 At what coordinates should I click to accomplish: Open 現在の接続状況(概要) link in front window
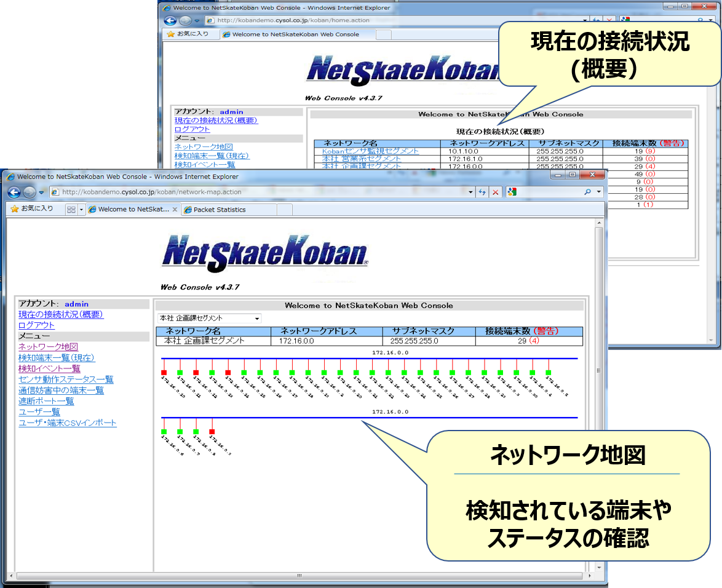pos(61,314)
